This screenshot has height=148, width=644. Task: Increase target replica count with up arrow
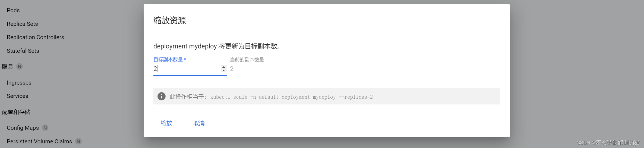[x=224, y=67]
